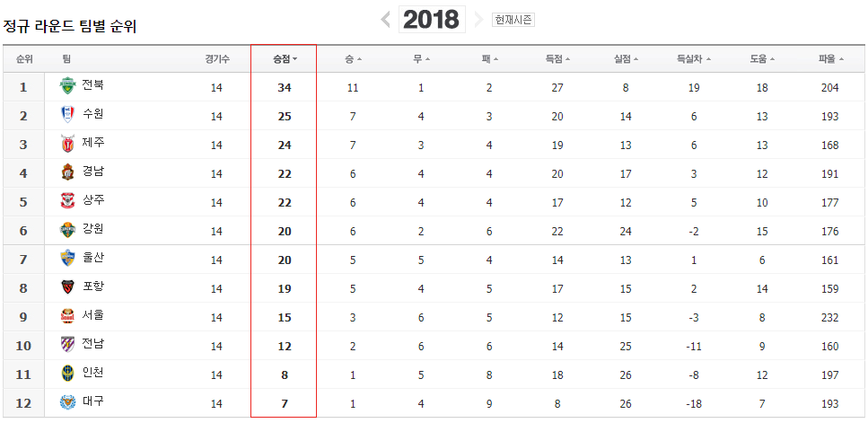
Task: Click the 포항 team crest icon
Action: click(67, 287)
